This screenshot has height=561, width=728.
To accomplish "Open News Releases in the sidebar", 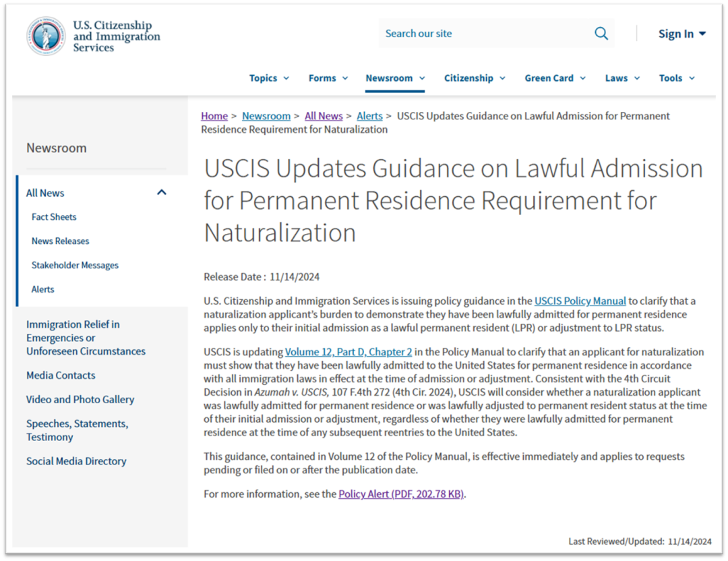I will (x=60, y=241).
